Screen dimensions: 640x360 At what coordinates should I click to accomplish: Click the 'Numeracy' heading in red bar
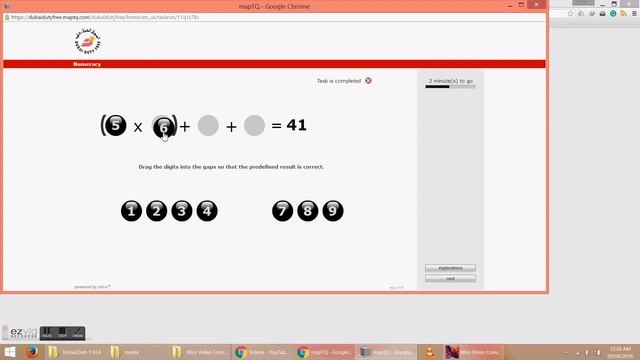(87, 64)
